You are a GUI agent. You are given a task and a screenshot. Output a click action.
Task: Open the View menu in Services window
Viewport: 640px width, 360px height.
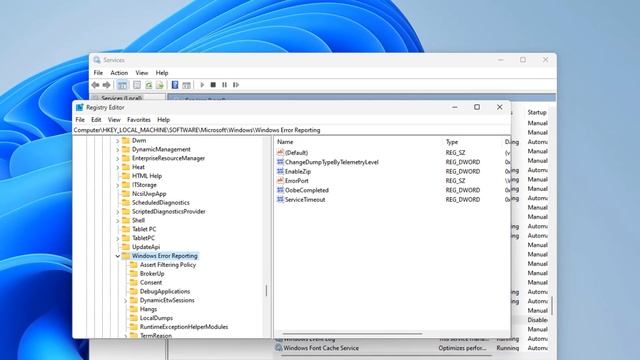pos(142,73)
